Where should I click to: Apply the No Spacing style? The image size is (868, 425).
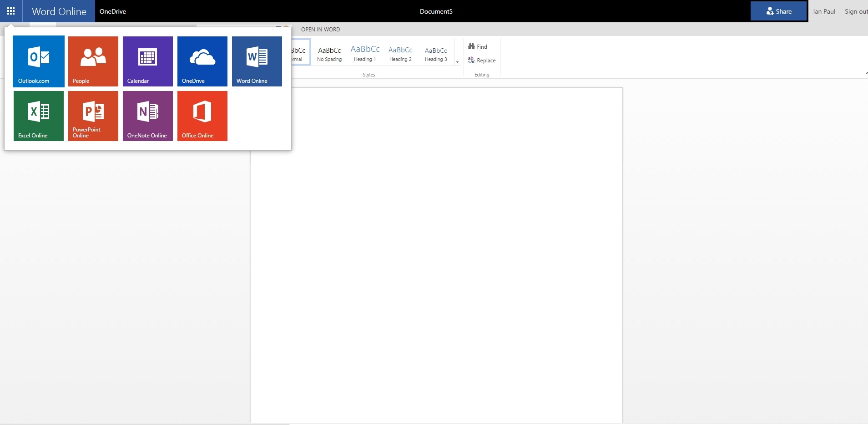pos(329,54)
